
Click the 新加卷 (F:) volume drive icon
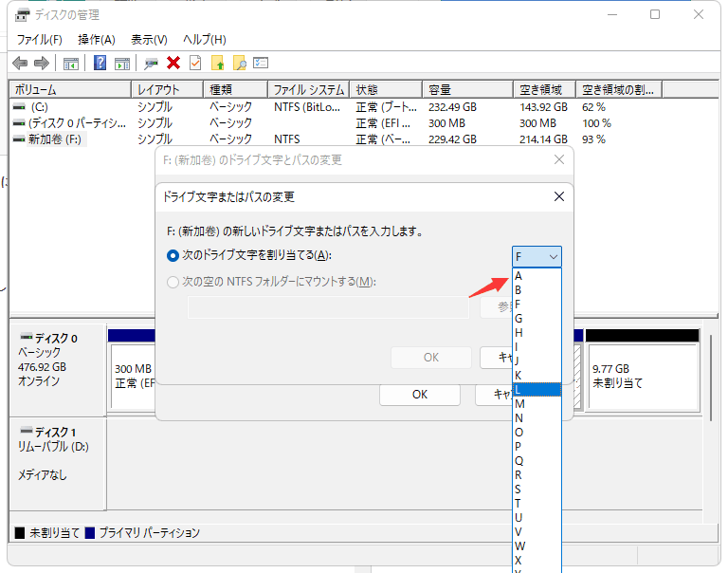click(x=19, y=139)
